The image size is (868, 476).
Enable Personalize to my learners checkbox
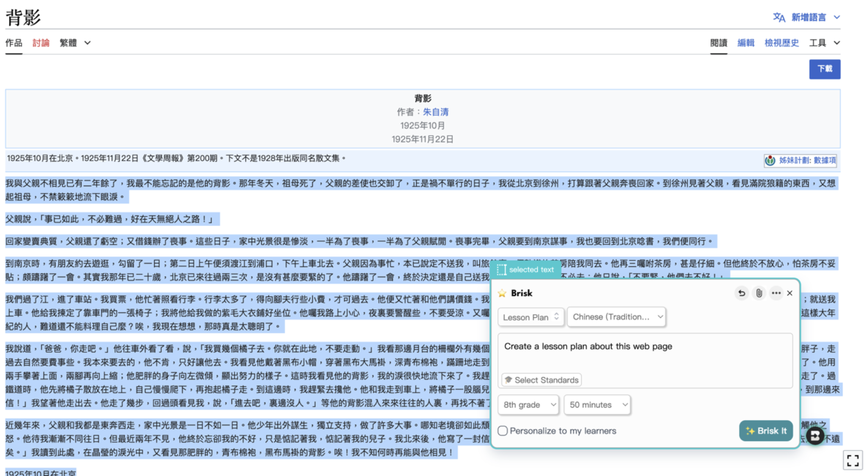tap(503, 431)
